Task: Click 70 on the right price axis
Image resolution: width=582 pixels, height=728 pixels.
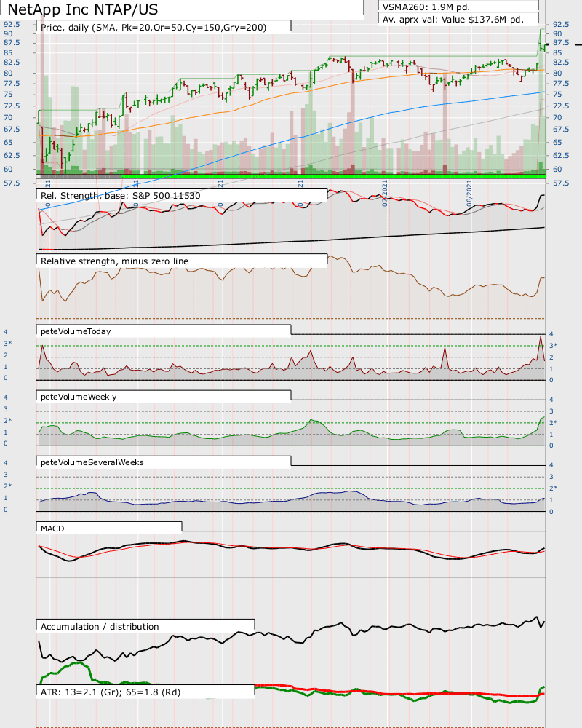Action: (x=557, y=117)
